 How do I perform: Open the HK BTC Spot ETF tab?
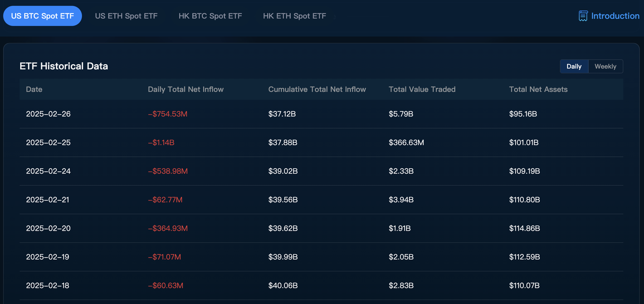pos(210,16)
